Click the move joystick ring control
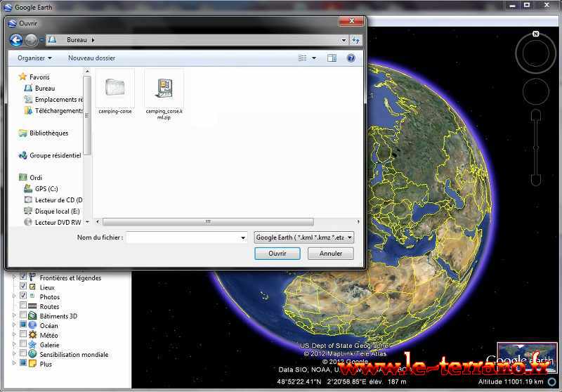This screenshot has width=562, height=392. 535,92
